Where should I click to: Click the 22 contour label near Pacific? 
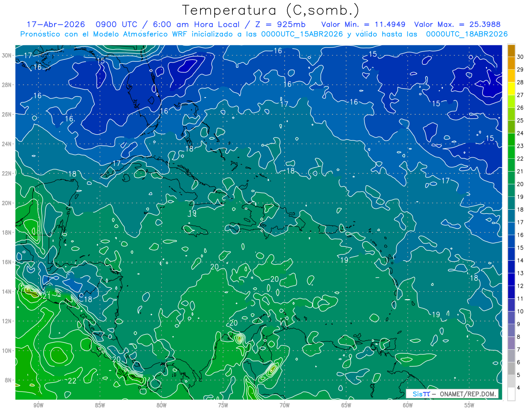pos(72,380)
